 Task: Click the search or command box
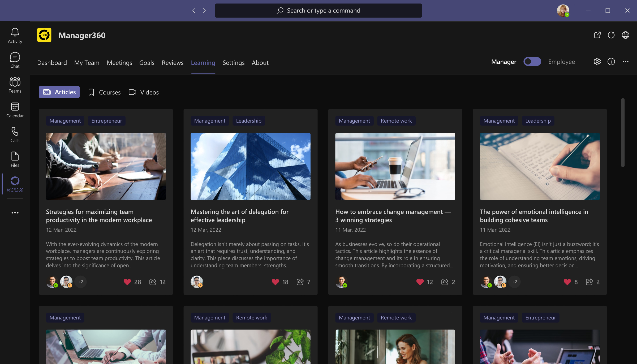click(318, 11)
